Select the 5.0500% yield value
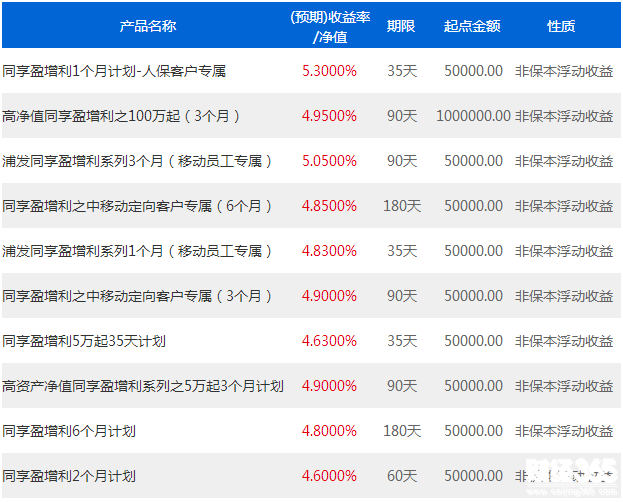 click(x=329, y=161)
